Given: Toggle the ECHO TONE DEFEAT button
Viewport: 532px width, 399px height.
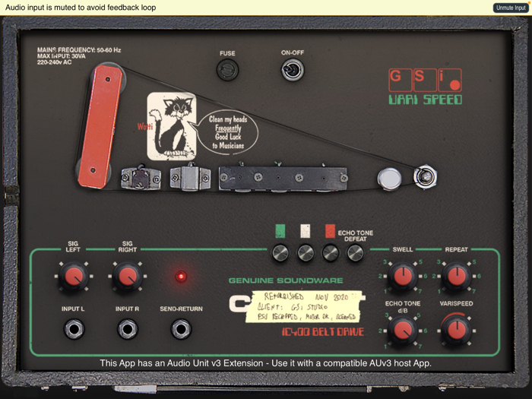Looking at the screenshot, I should point(355,253).
